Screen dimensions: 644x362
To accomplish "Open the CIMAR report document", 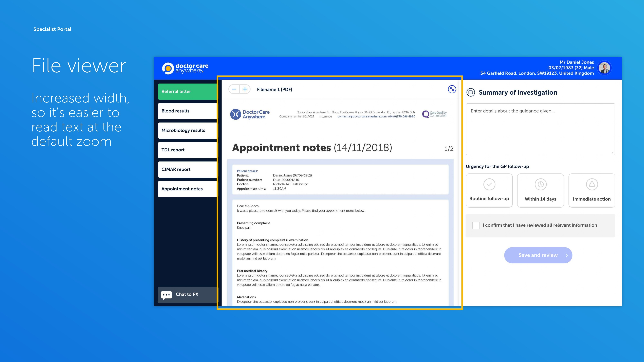I will click(x=187, y=169).
